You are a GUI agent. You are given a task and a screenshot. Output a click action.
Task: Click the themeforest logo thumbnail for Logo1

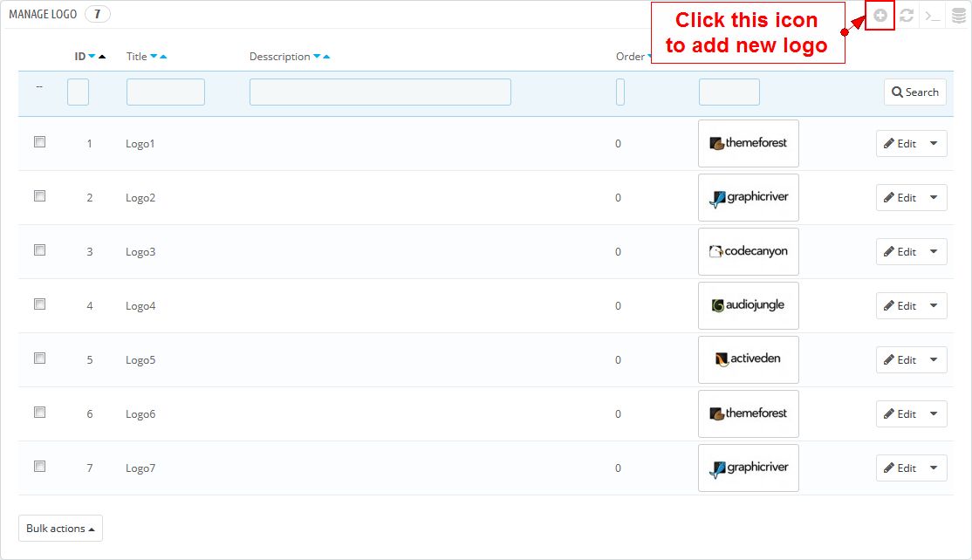click(748, 143)
